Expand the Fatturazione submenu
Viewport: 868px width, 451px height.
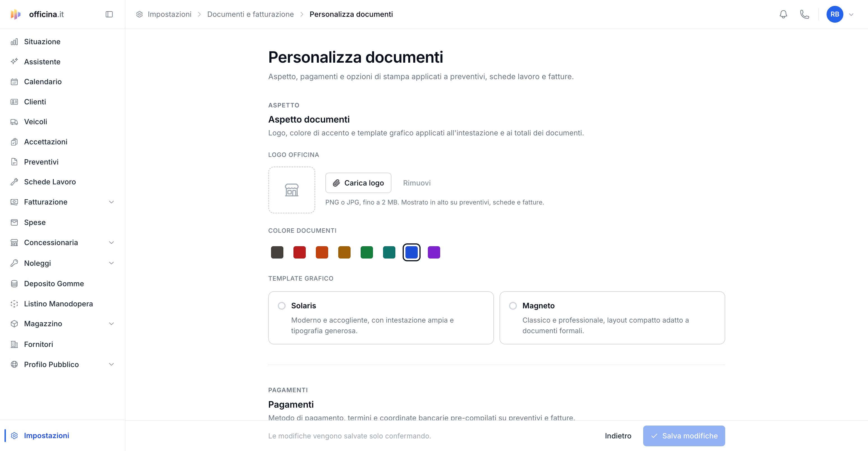[111, 202]
